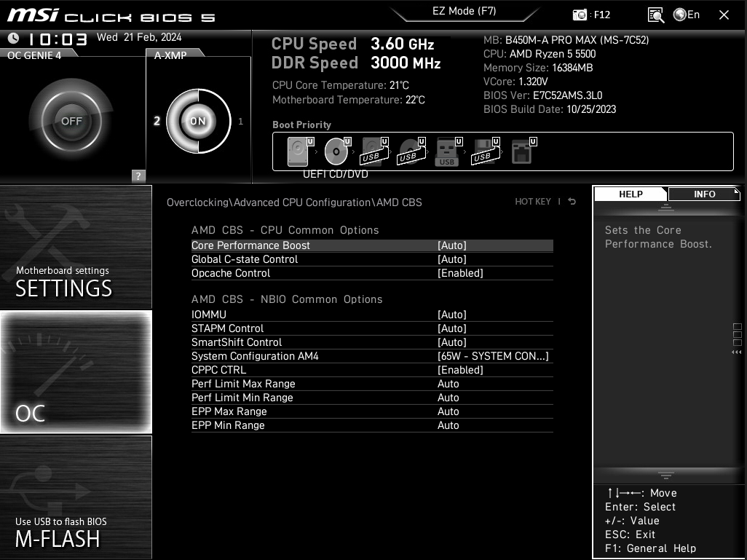This screenshot has height=560, width=747.
Task: Switch to the HELP tab
Action: (x=631, y=194)
